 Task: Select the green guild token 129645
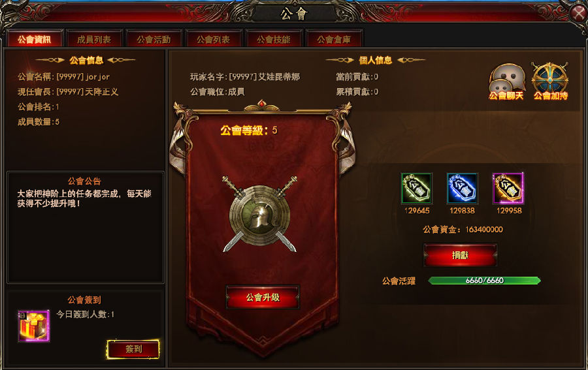tap(417, 189)
